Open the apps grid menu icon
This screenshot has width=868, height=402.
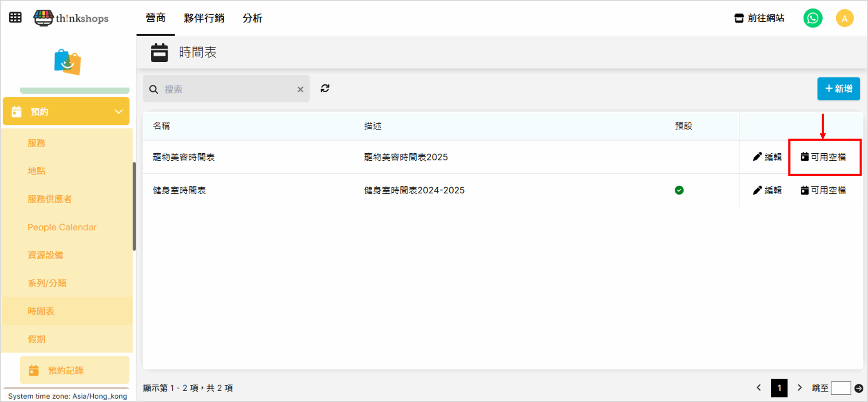15,17
